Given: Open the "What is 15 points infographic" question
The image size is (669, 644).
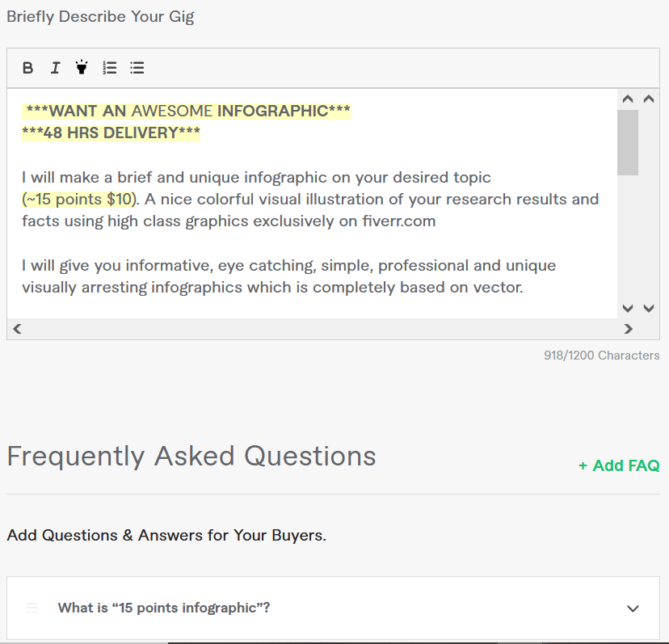Looking at the screenshot, I should (164, 608).
